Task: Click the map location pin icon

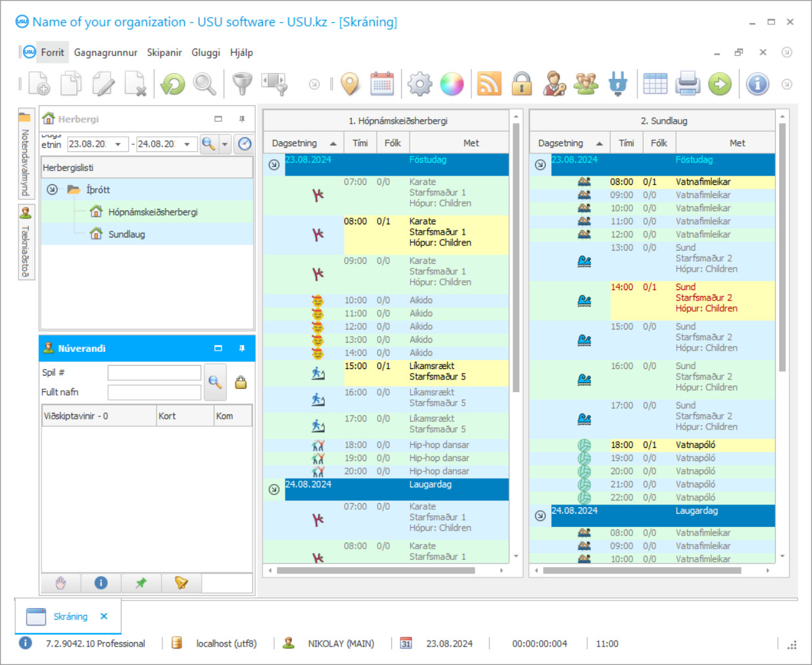Action: tap(350, 84)
